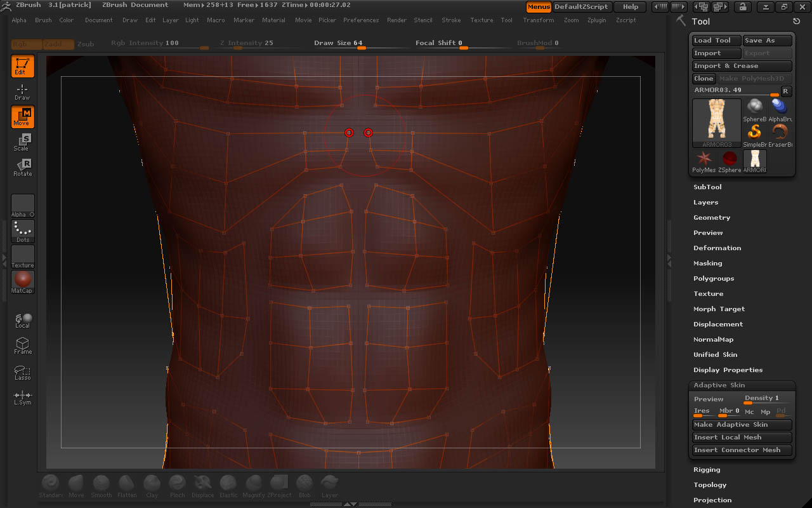
Task: Select the Move brush at bottom shelf
Action: click(76, 486)
